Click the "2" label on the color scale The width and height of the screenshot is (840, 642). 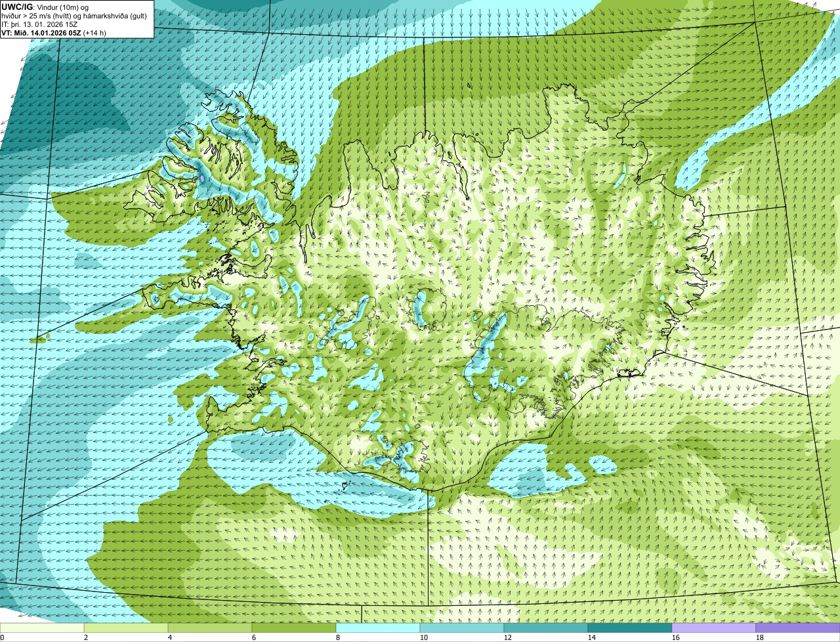pyautogui.click(x=86, y=637)
